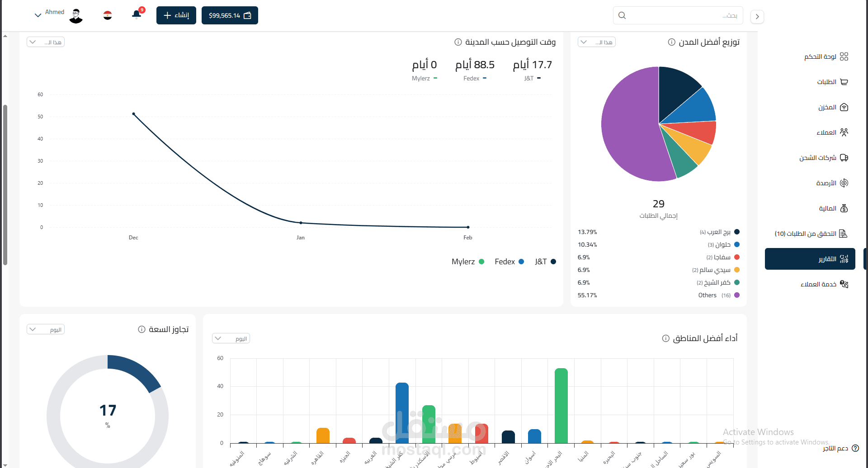Click the info icon beside تجاوز السعة
The width and height of the screenshot is (868, 468).
coord(142,329)
